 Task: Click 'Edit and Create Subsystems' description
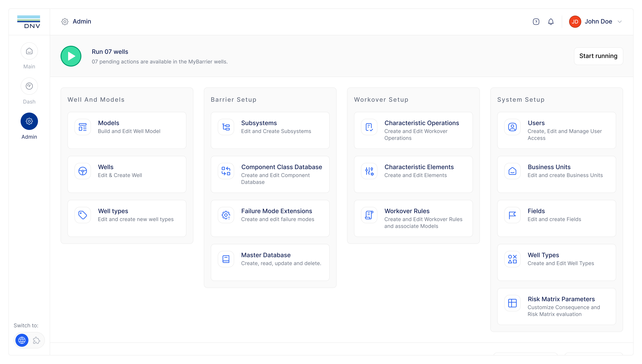[276, 131]
